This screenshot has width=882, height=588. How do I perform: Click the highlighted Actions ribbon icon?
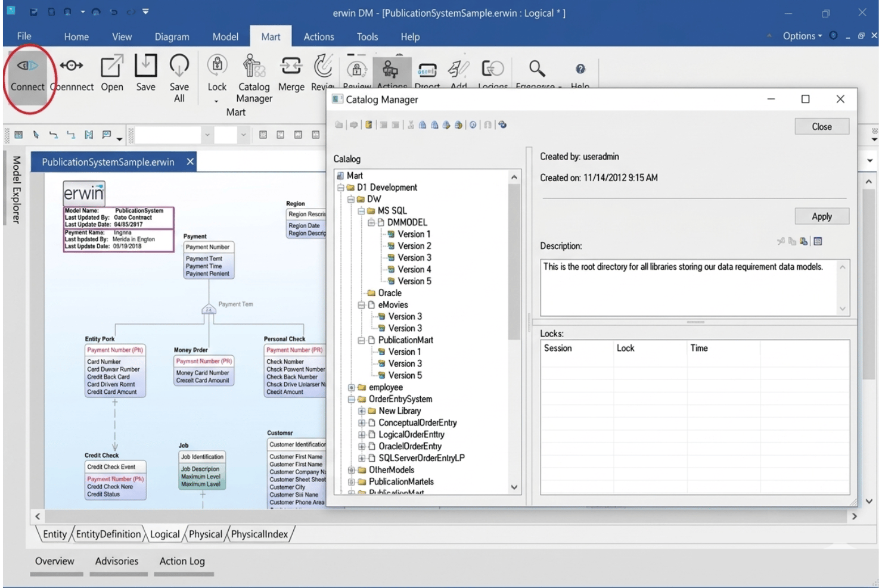(x=390, y=70)
